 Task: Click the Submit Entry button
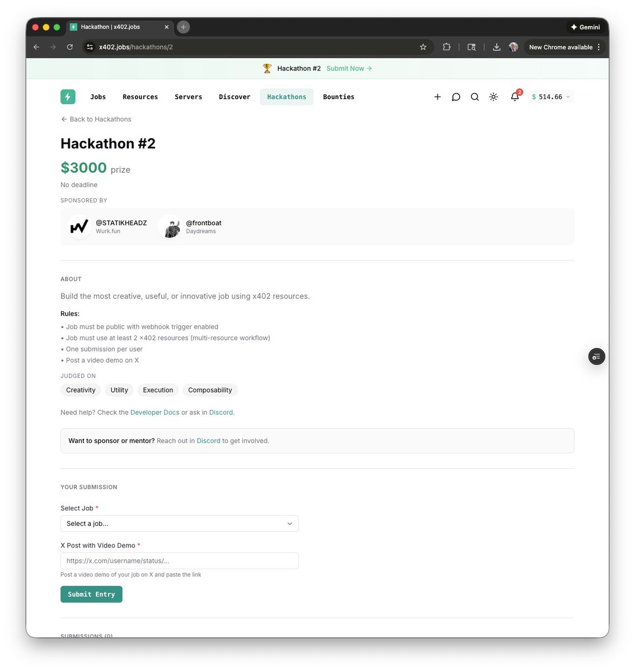tap(91, 595)
